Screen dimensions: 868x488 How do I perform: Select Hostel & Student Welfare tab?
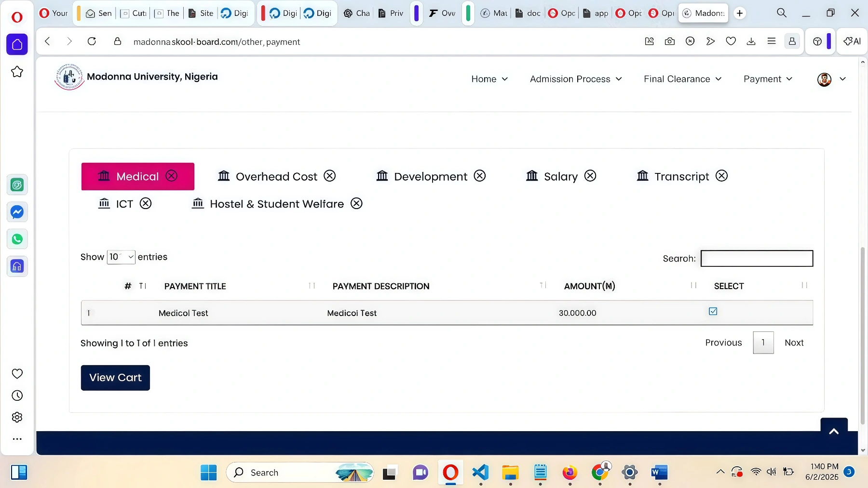click(276, 204)
